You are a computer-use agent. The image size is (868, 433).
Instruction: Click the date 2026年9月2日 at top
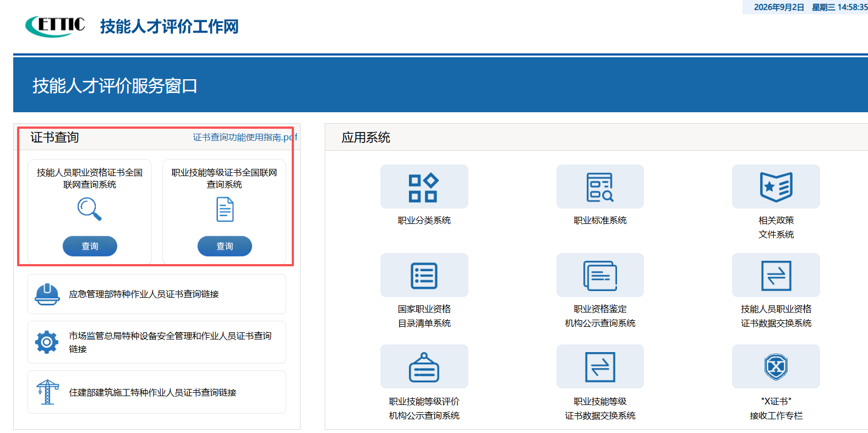pos(779,7)
